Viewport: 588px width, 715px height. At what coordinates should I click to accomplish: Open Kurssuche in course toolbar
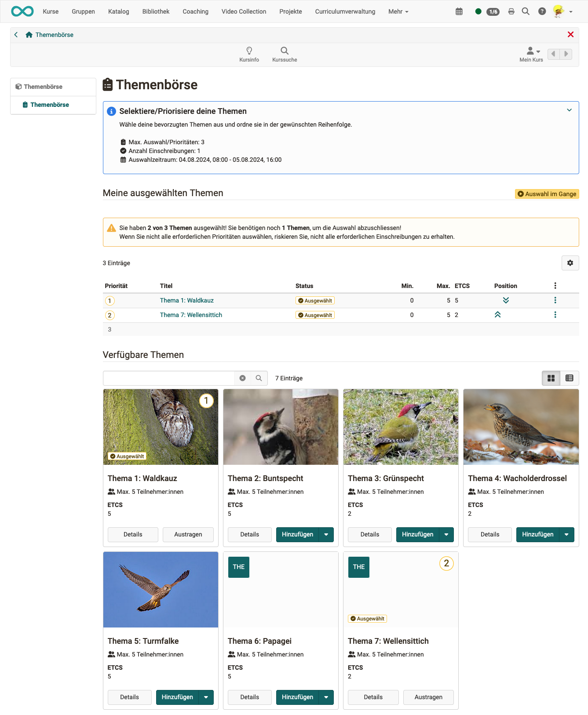285,54
